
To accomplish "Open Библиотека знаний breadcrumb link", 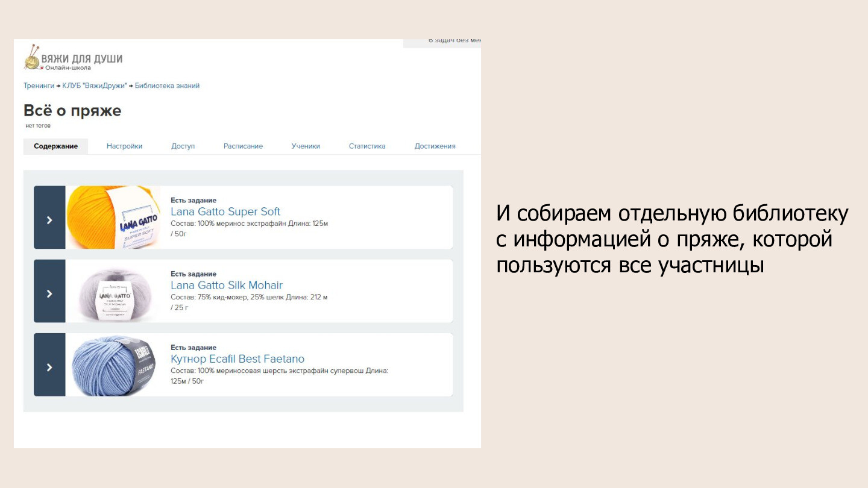I will point(167,86).
